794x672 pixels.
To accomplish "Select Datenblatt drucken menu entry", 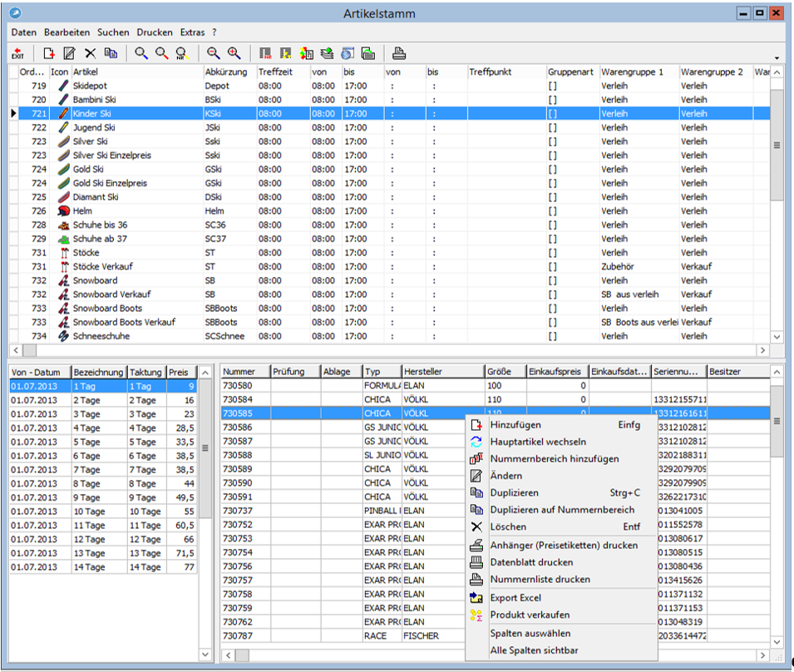I will click(x=561, y=562).
